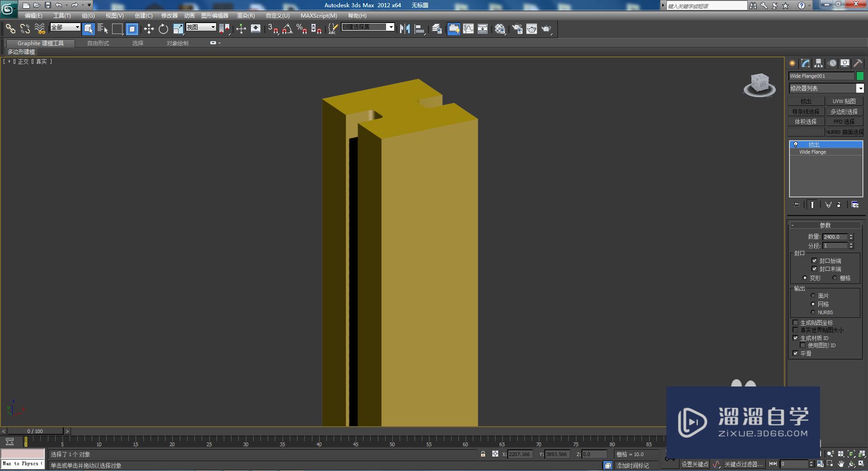Click the Bind to Space Warp icon
The height and width of the screenshot is (471, 868).
(40, 29)
